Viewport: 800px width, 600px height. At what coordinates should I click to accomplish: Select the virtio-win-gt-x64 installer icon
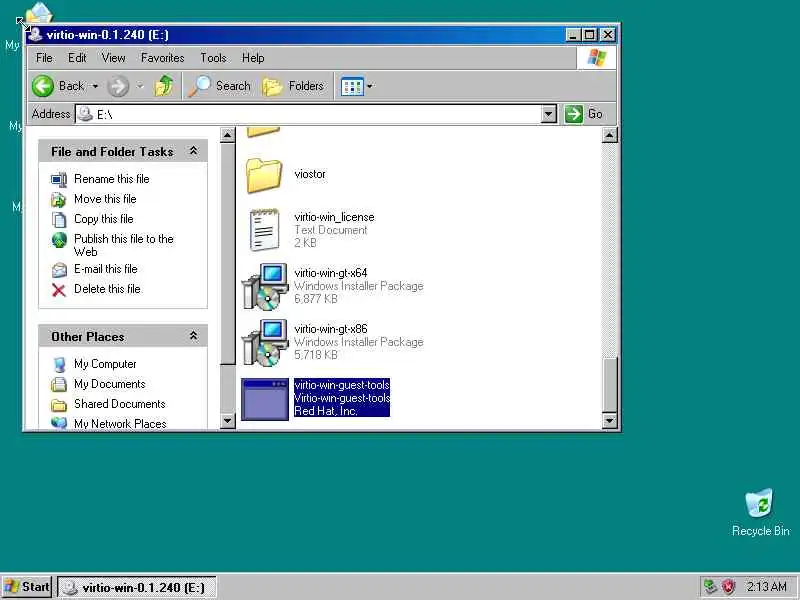point(265,287)
